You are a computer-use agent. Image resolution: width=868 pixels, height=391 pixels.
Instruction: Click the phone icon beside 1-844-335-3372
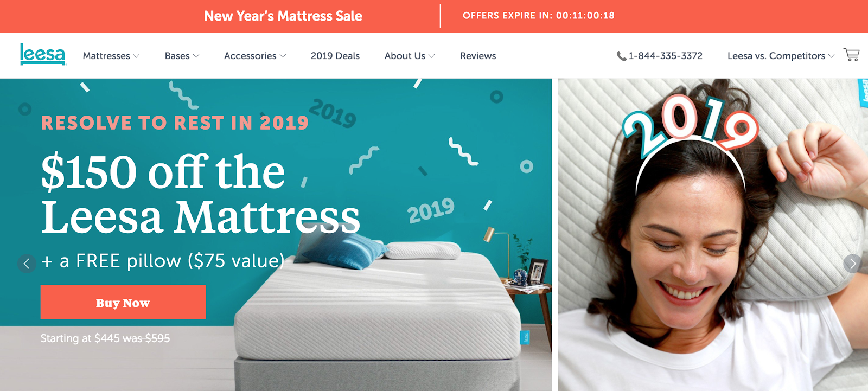(621, 56)
